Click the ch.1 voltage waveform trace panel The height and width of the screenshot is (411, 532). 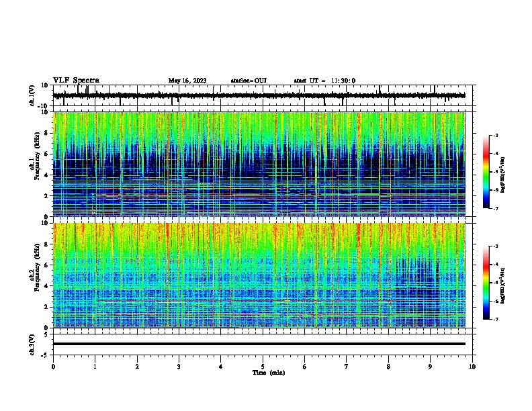point(264,95)
